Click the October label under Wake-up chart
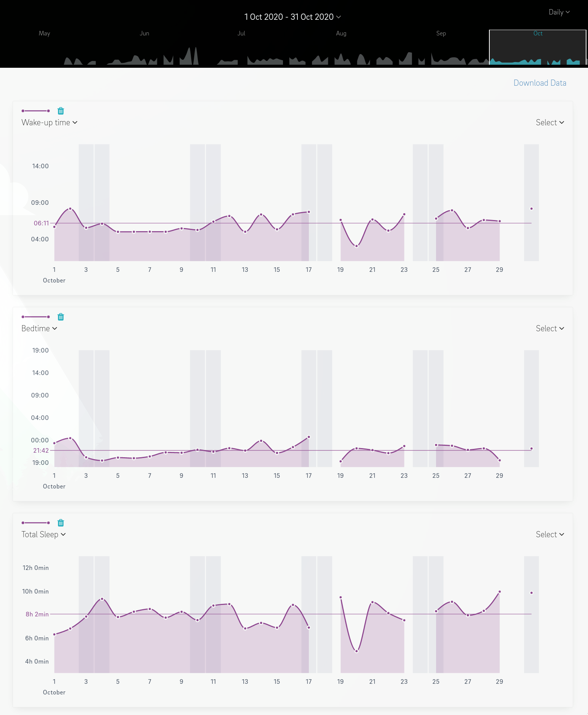Image resolution: width=588 pixels, height=715 pixels. pos(54,280)
